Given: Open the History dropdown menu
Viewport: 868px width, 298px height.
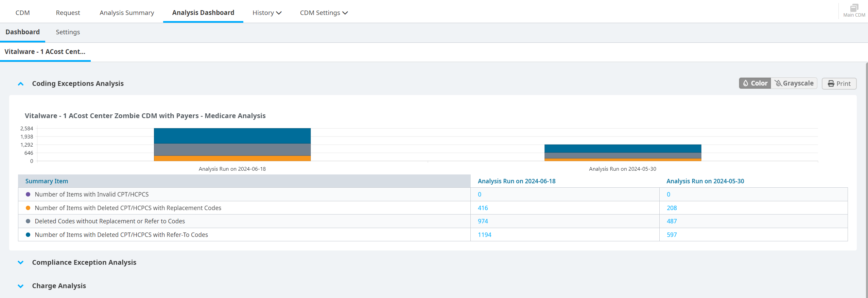Looking at the screenshot, I should coord(267,13).
